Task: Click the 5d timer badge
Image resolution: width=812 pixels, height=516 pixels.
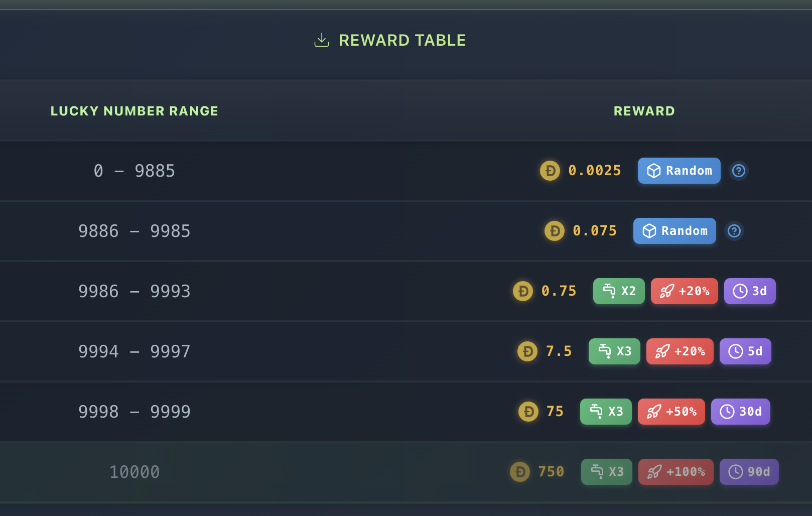Action: pos(745,351)
